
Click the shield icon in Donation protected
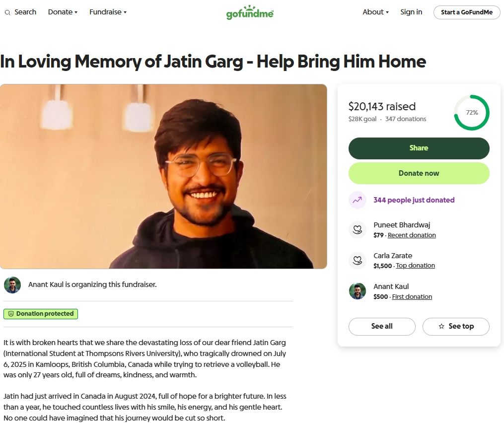tap(11, 314)
